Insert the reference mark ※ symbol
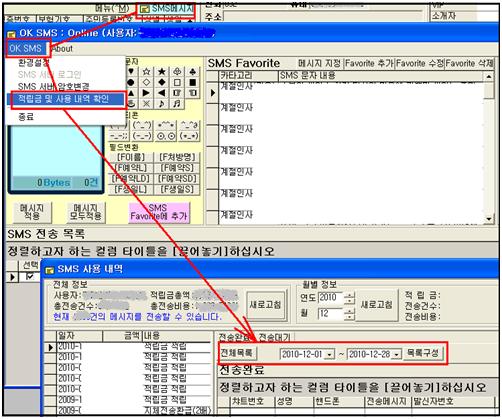 (146, 104)
